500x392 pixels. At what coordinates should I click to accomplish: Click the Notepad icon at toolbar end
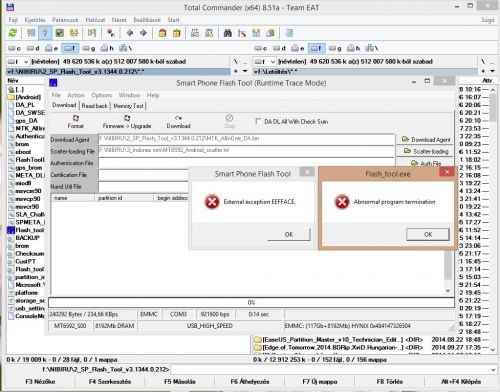click(x=289, y=33)
